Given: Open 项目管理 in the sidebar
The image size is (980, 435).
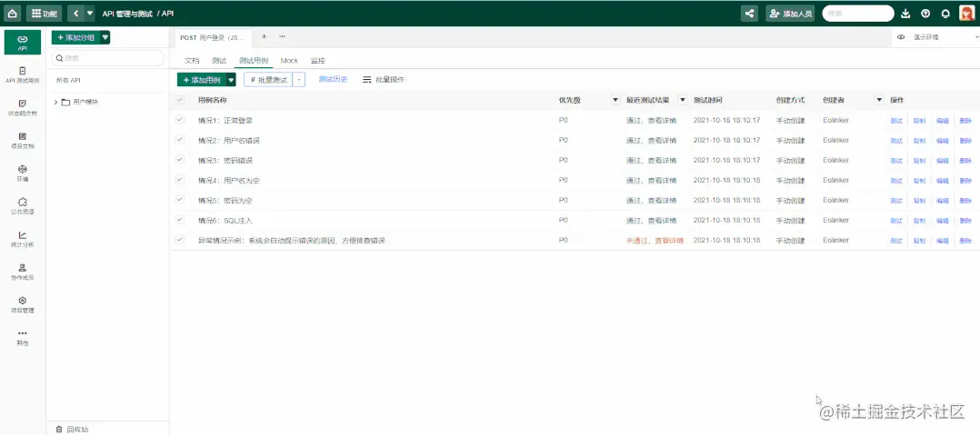Looking at the screenshot, I should click(x=23, y=304).
